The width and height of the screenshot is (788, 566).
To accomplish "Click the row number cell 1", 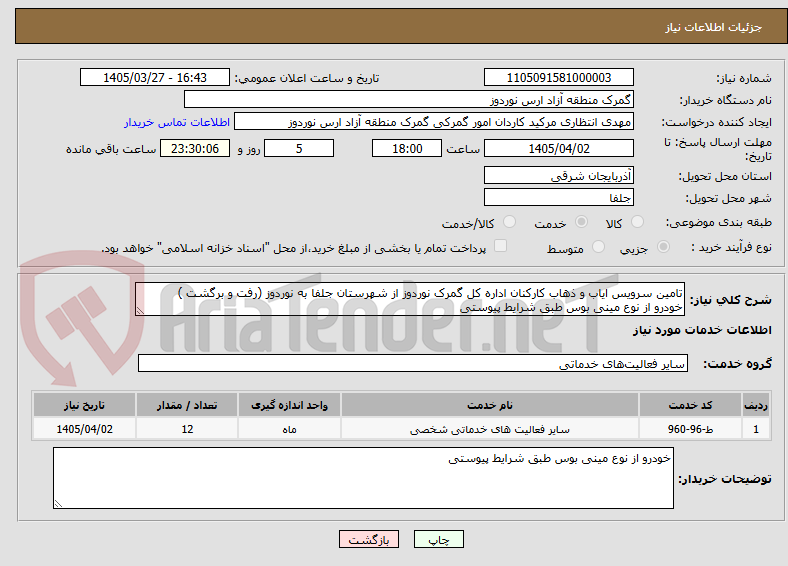I will coord(756,429).
